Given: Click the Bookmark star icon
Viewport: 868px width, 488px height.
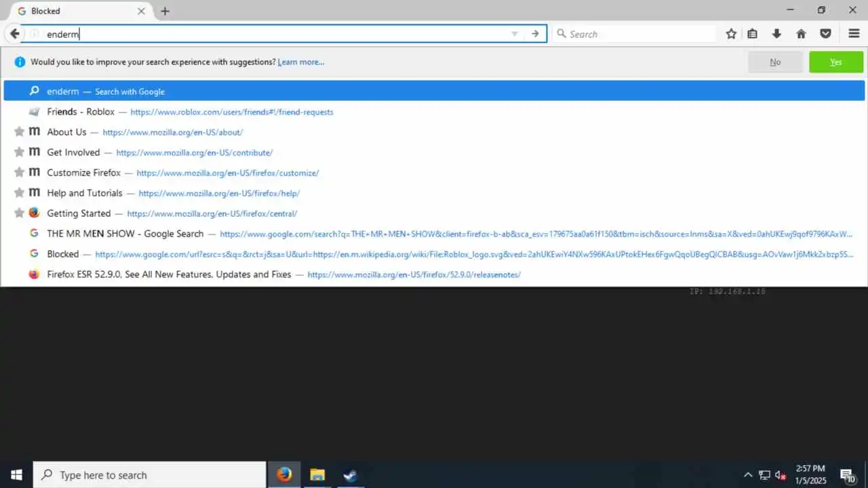Looking at the screenshot, I should [x=731, y=34].
